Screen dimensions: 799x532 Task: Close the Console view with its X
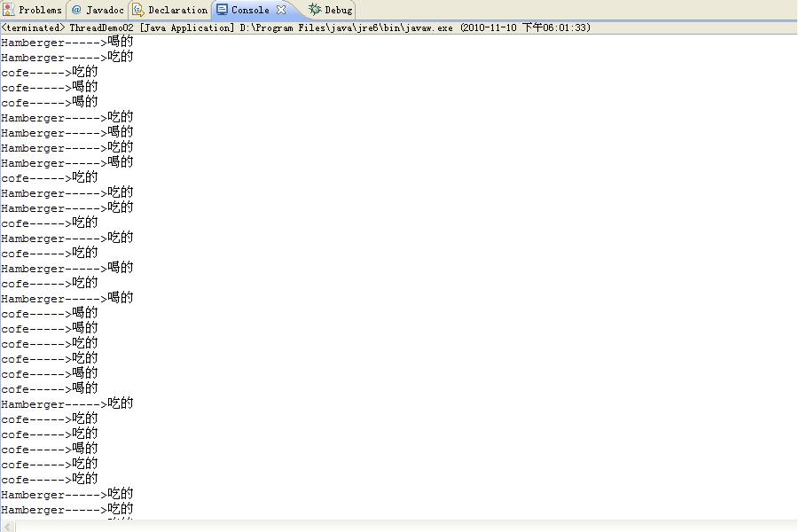281,10
